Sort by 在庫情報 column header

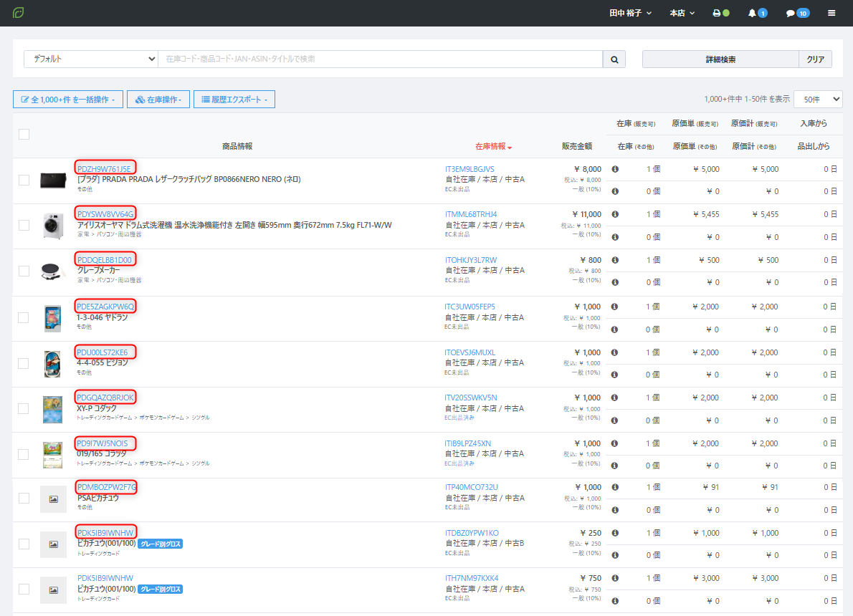[493, 146]
